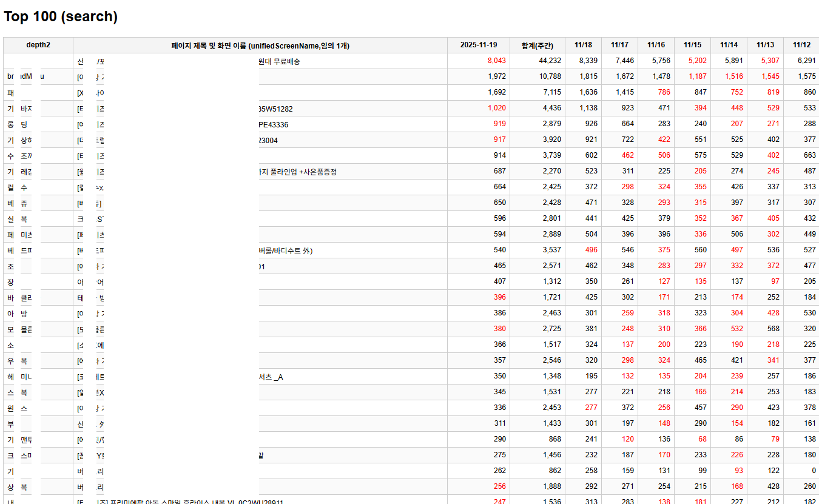
Task: Click the 1,815 cell under 11/18
Action: coord(583,77)
